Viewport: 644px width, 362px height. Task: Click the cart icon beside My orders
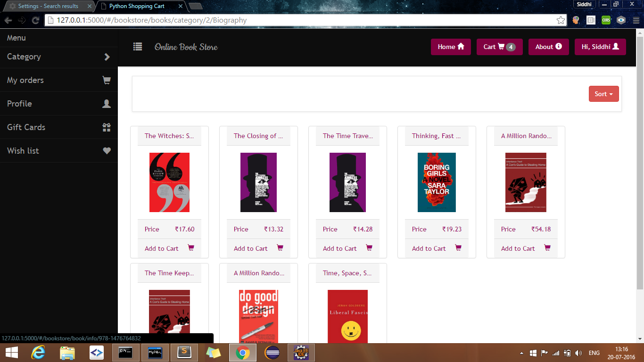[x=107, y=80]
